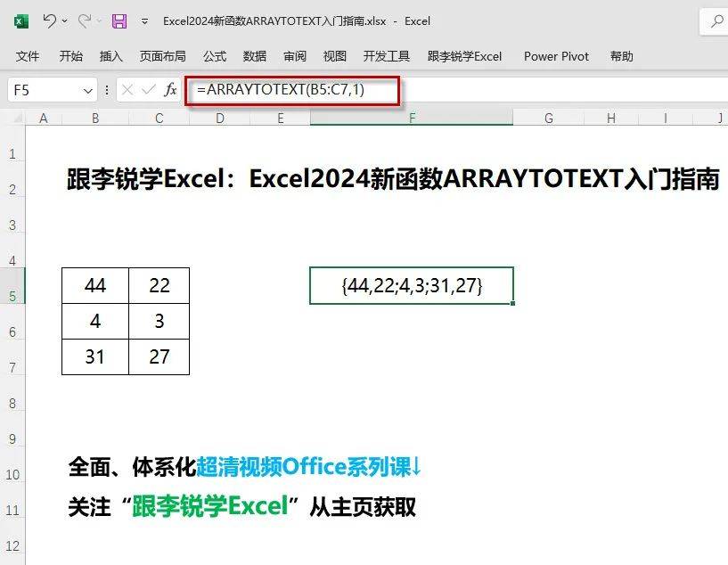Click the Save icon
Screen dimensions: 728x565
click(120, 20)
